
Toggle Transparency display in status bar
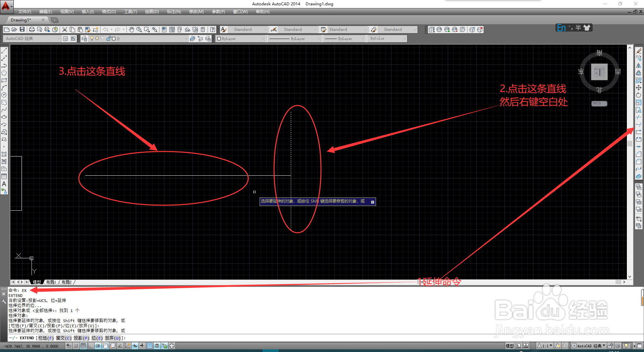[150, 346]
